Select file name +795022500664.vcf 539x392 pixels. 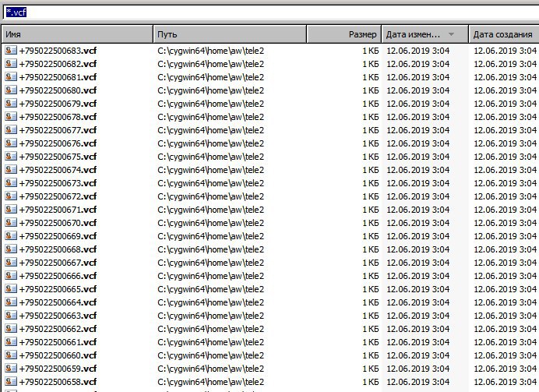58,302
